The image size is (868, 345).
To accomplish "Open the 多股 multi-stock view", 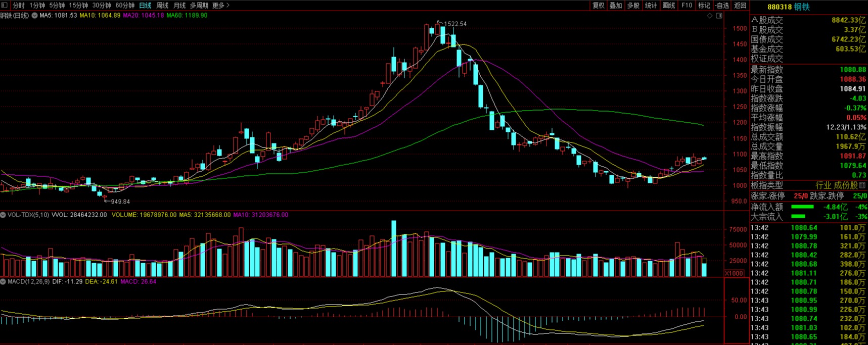I will point(633,6).
